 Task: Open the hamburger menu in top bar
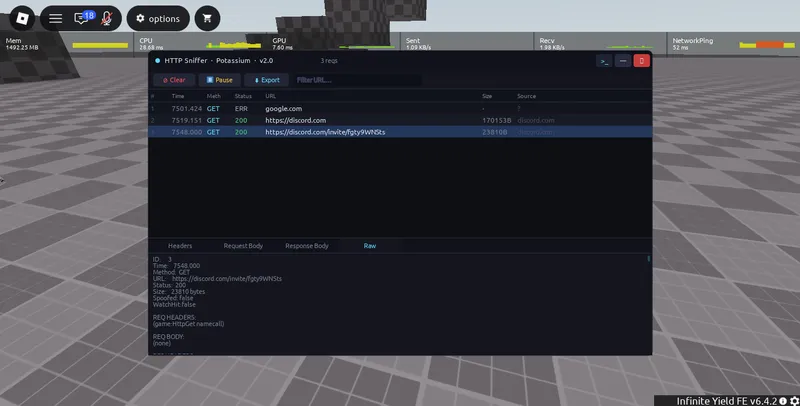pos(56,18)
